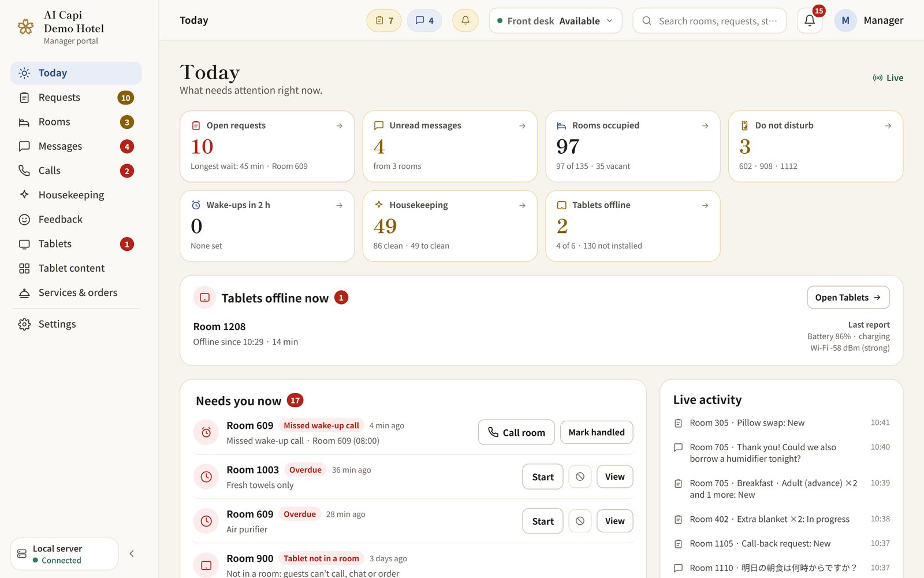View the Room 609 air purifier request
Screen dimensions: 924x578
click(614, 521)
